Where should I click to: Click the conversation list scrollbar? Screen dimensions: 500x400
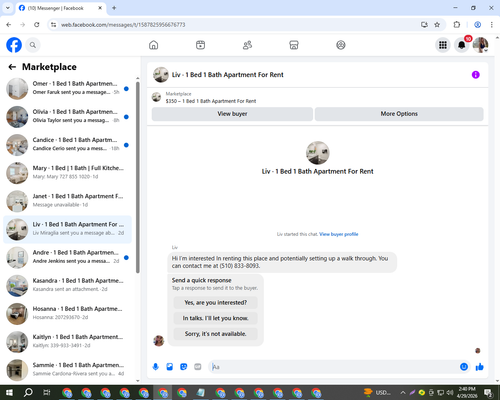point(138,177)
